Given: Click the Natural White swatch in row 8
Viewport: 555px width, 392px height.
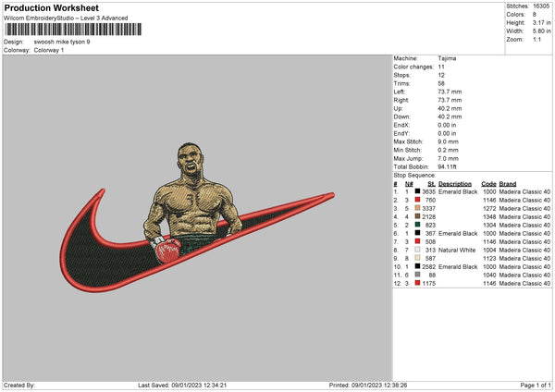Looking at the screenshot, I should tap(418, 250).
